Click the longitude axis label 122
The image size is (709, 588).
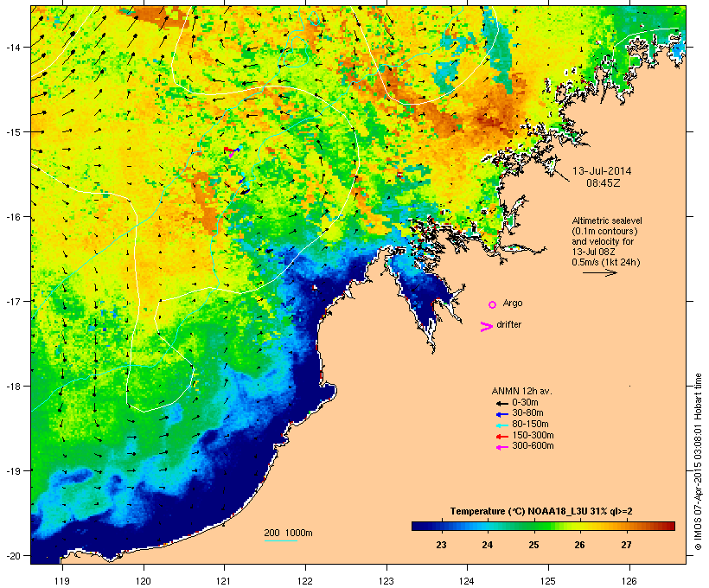(x=305, y=581)
